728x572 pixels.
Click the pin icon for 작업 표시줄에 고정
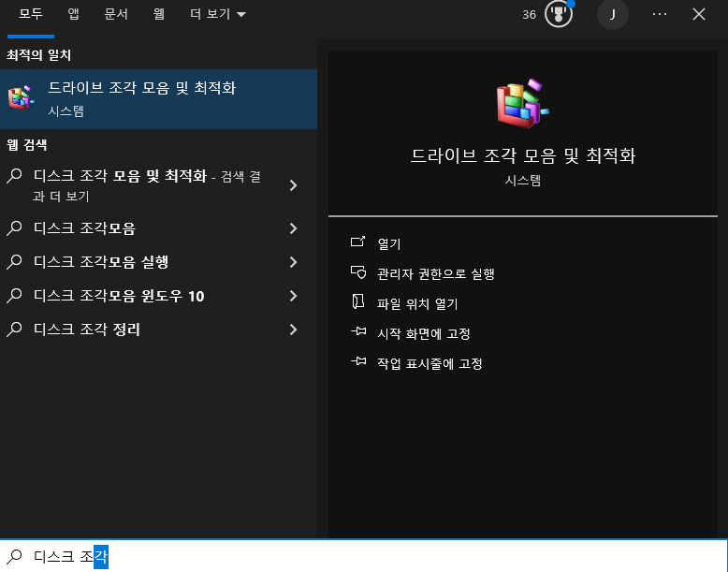(x=358, y=361)
